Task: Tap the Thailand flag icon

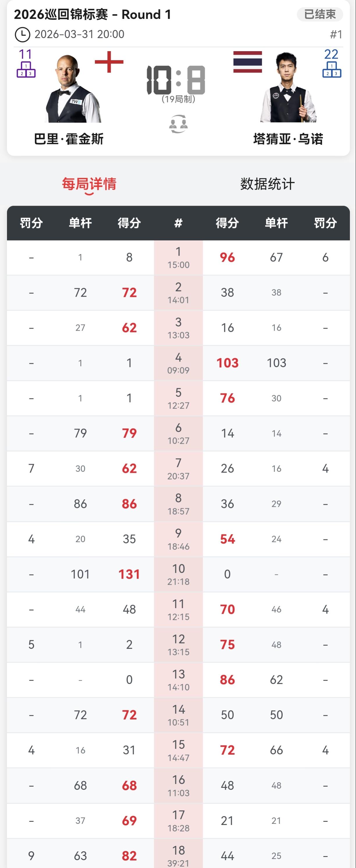Action: [248, 62]
